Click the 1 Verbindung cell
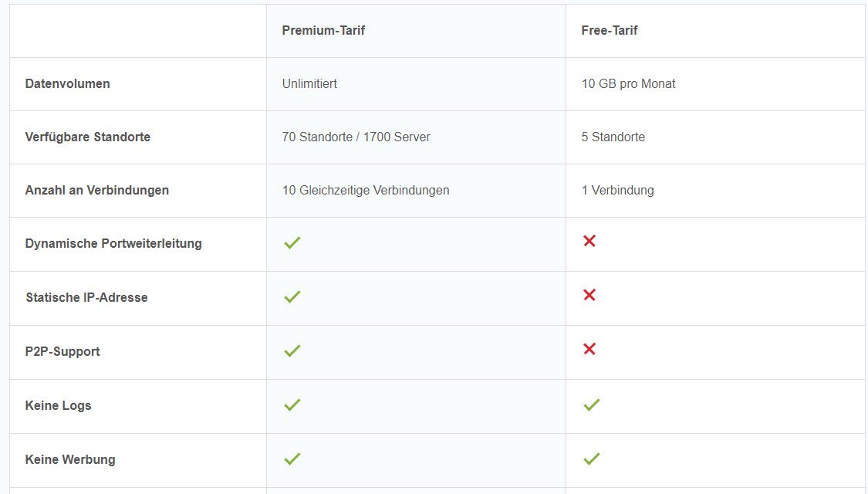Viewport: 868px width, 494px height. [617, 190]
